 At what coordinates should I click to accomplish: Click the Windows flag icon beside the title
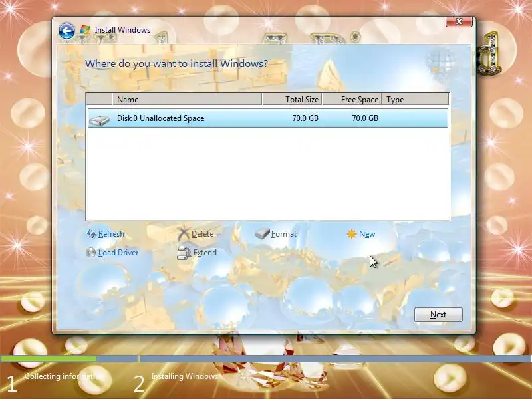tap(85, 30)
